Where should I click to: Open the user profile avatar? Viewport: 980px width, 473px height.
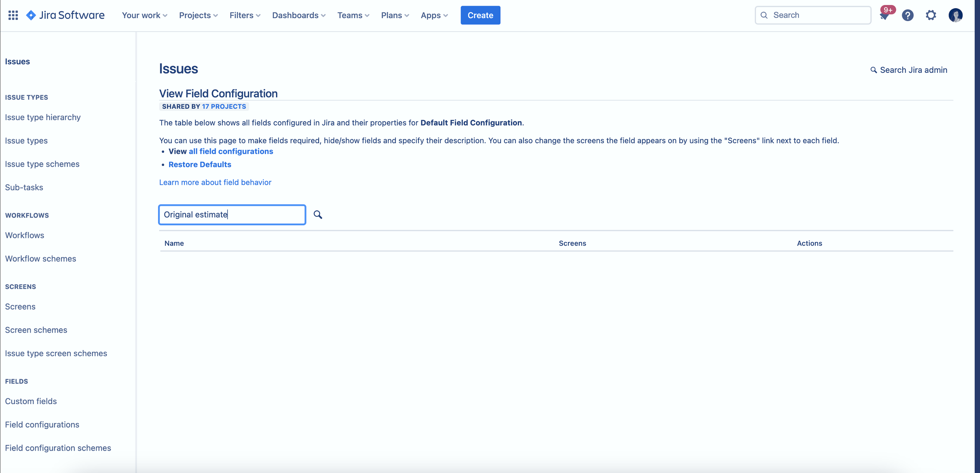click(955, 15)
